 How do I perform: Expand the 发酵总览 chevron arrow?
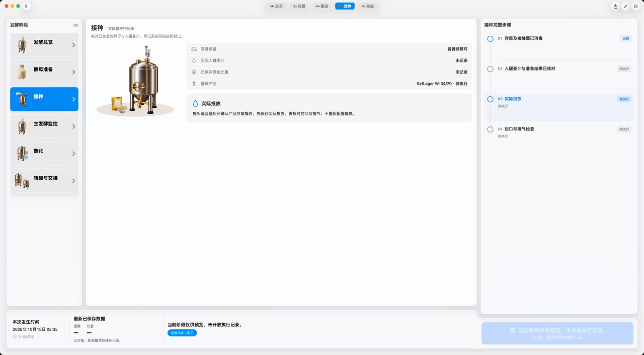point(73,45)
